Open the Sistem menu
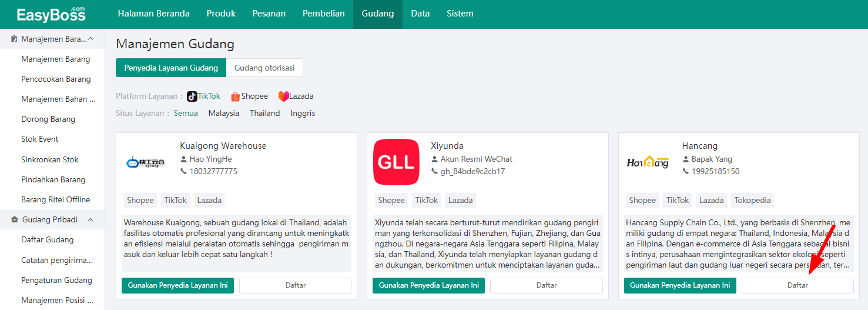 (460, 14)
